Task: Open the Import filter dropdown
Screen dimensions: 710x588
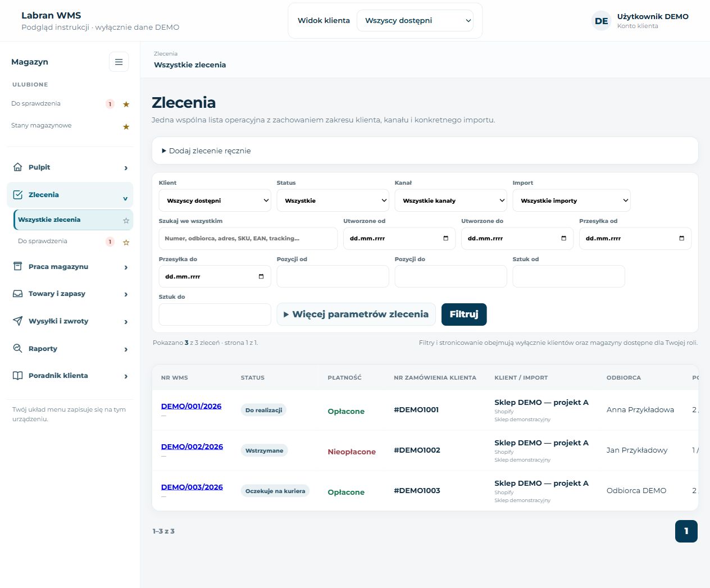Action: [x=572, y=200]
